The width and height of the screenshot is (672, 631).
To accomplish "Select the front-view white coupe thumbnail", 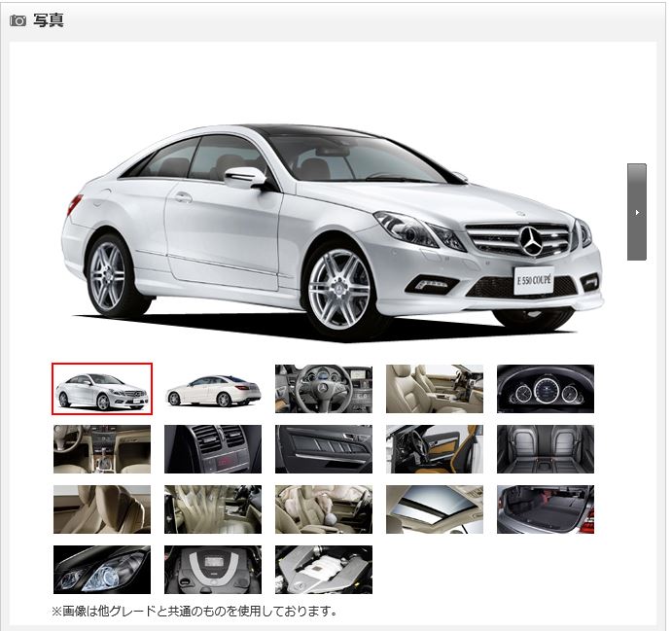I will 102,389.
